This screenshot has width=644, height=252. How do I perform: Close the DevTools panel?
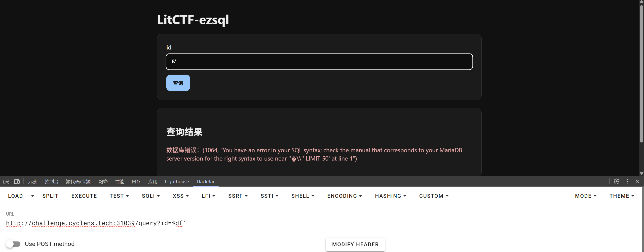click(x=637, y=181)
